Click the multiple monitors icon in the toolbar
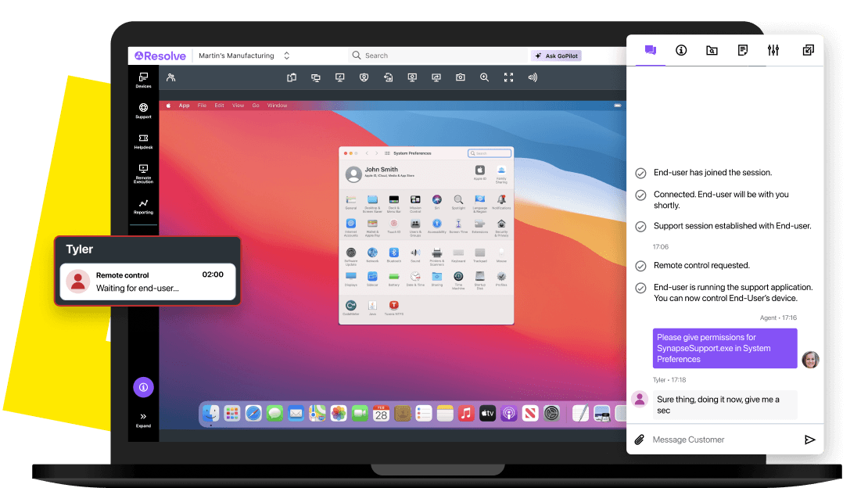 (316, 77)
